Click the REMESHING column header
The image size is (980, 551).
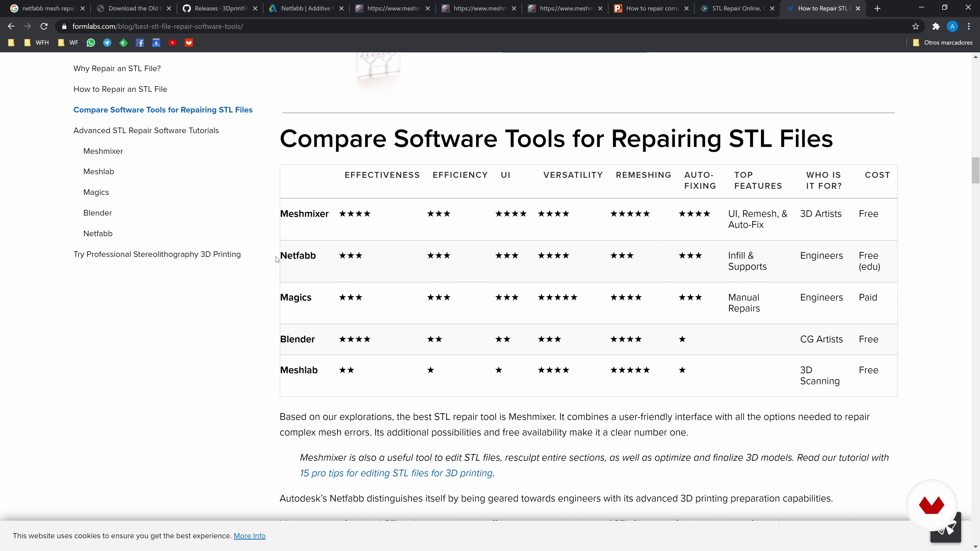click(x=644, y=175)
